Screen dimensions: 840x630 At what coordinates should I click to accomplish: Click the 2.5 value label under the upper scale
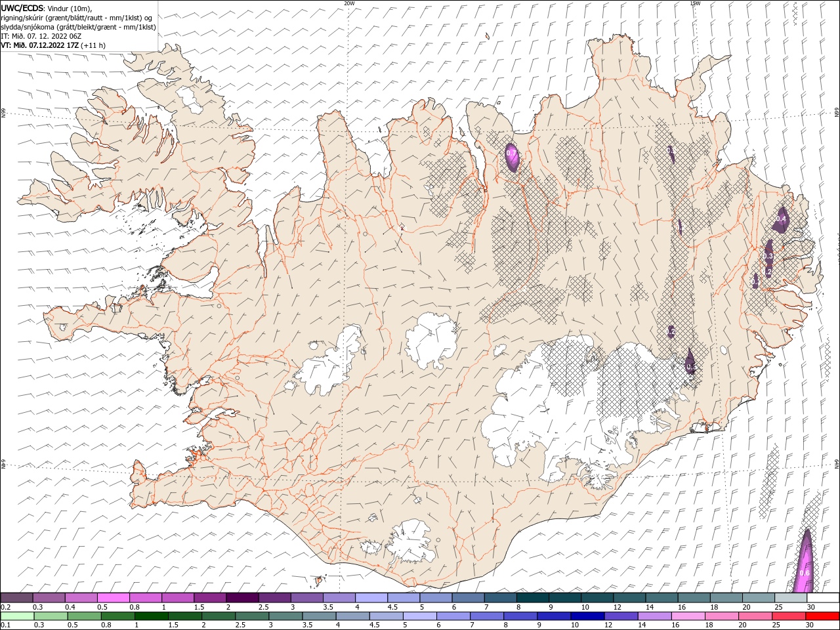tap(263, 607)
